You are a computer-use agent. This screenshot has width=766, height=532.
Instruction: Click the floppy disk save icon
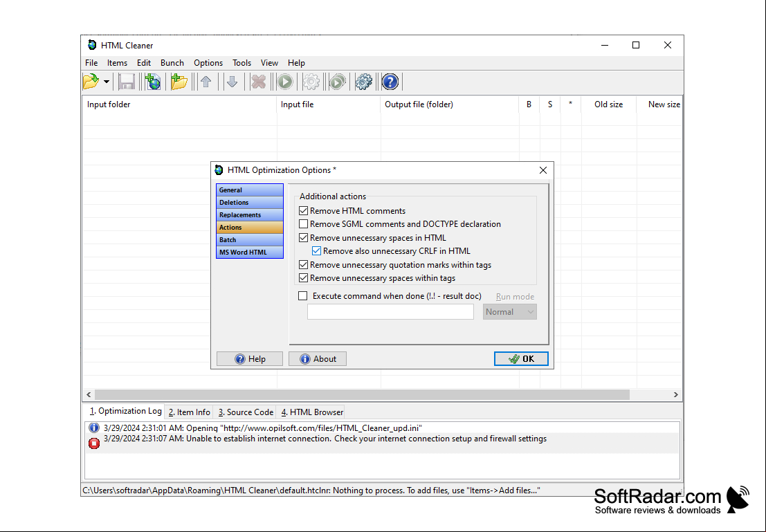coord(127,82)
